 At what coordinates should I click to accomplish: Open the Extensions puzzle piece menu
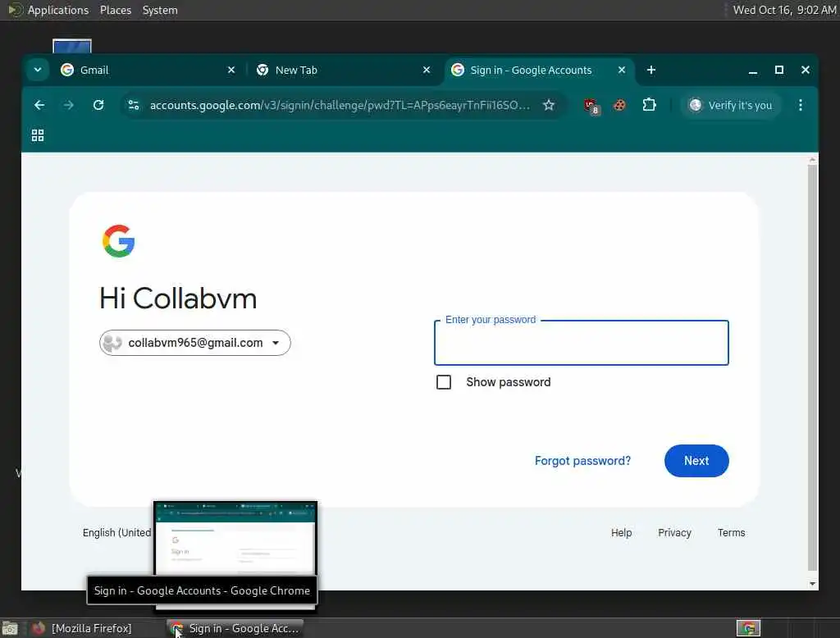[x=650, y=105]
